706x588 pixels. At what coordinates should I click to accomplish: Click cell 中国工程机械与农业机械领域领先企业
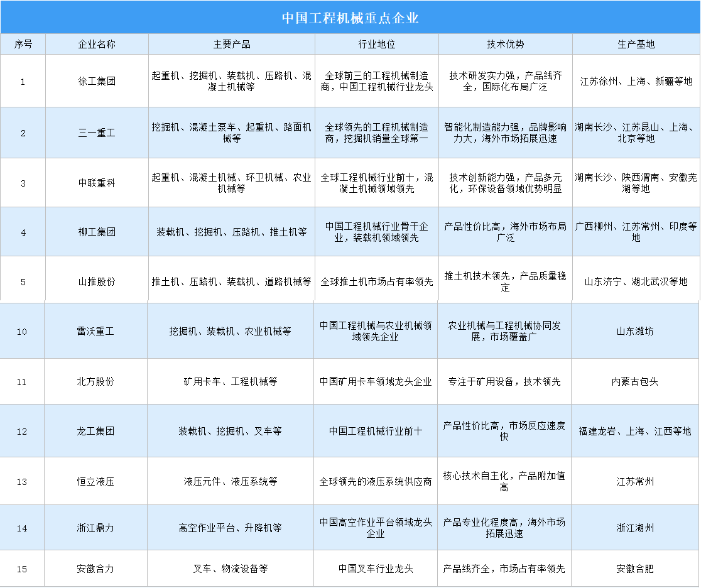pos(376,331)
